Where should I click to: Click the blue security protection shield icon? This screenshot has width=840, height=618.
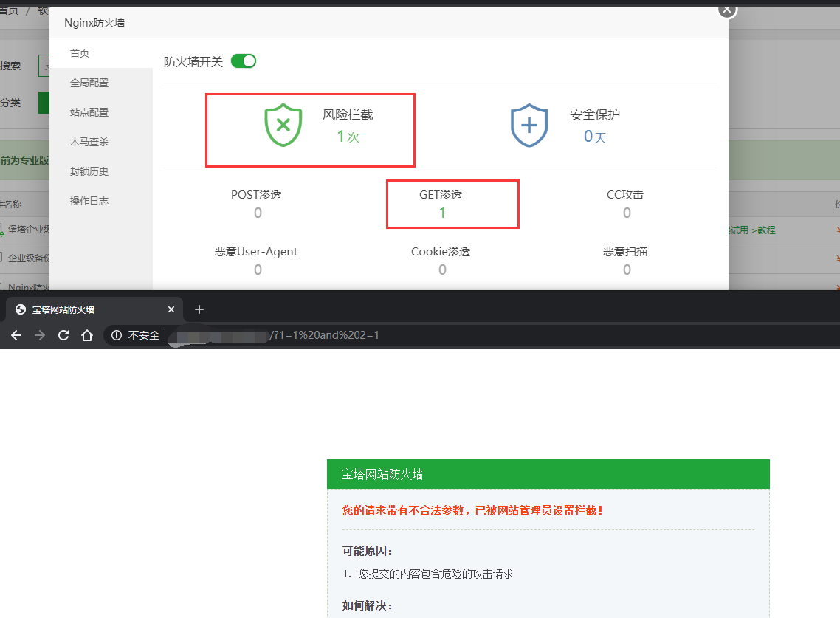pos(529,125)
